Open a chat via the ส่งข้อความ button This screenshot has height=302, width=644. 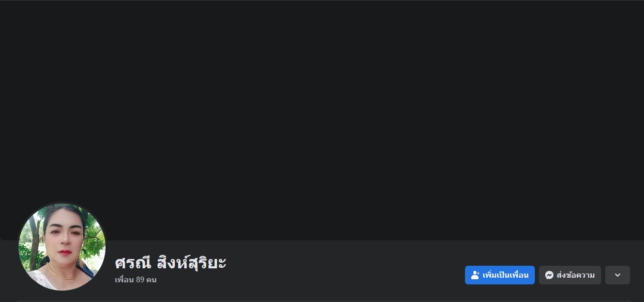click(570, 275)
